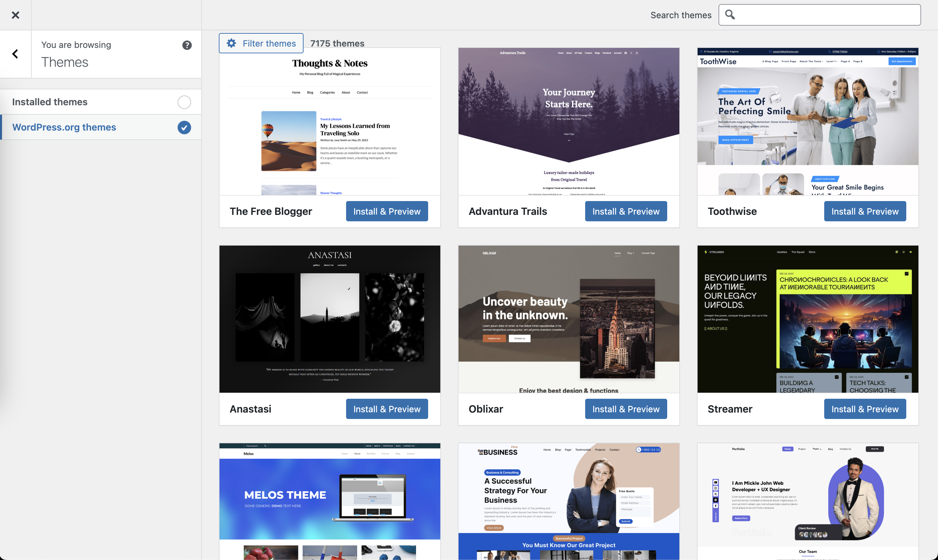Click the magnifying glass search icon
Screen dimensions: 938x560
[730, 15]
